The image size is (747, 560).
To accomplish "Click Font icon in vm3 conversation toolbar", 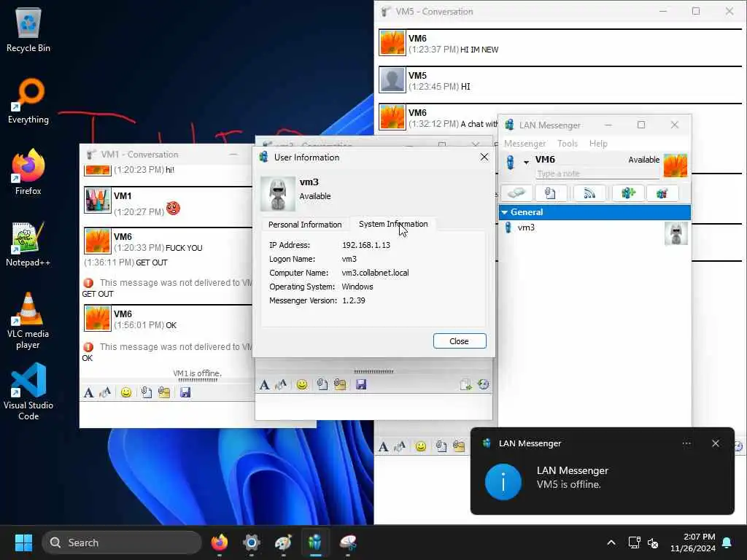I will pos(264,384).
